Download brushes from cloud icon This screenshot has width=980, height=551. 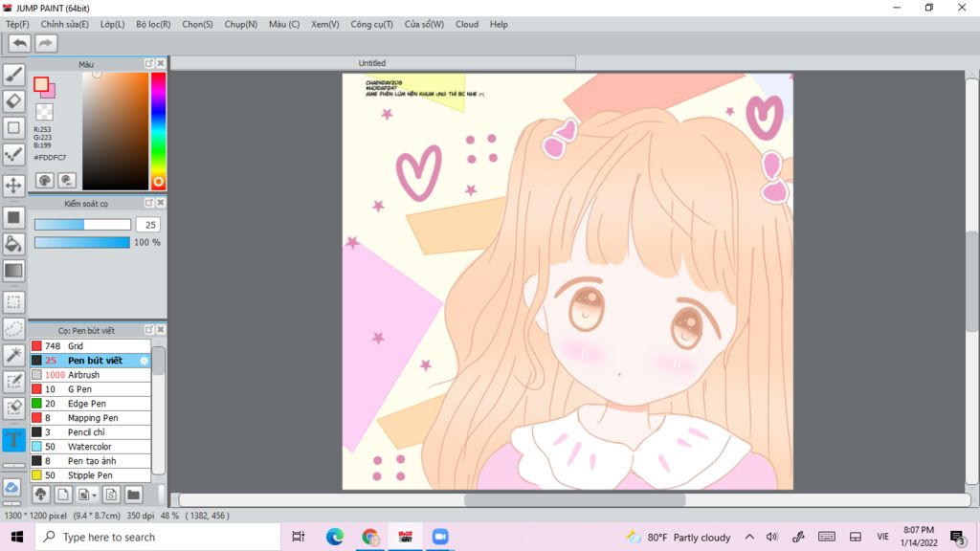pyautogui.click(x=40, y=495)
